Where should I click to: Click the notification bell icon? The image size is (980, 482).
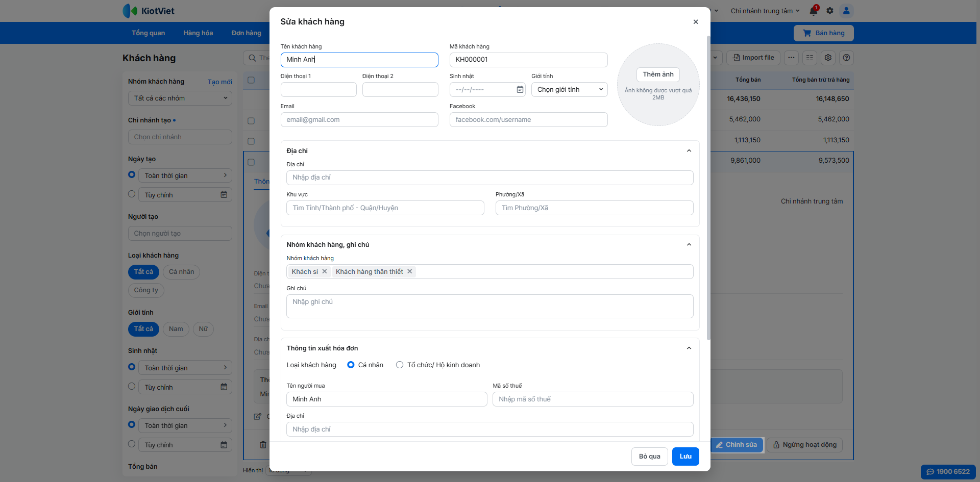[x=813, y=11]
